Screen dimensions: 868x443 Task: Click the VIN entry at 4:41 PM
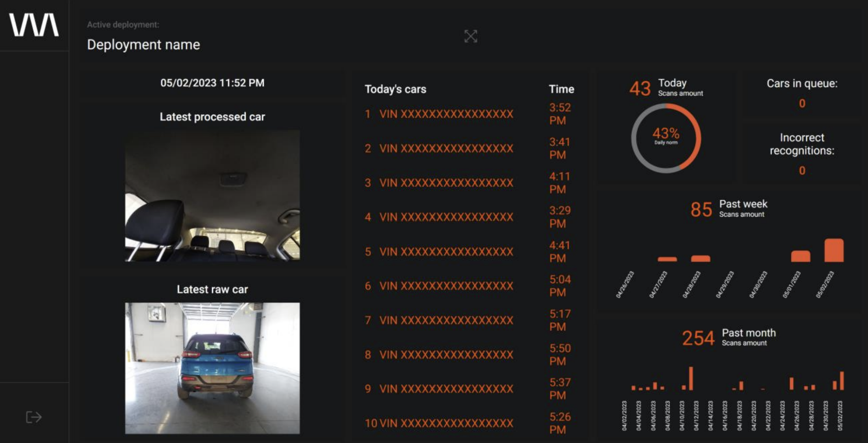[x=446, y=252]
